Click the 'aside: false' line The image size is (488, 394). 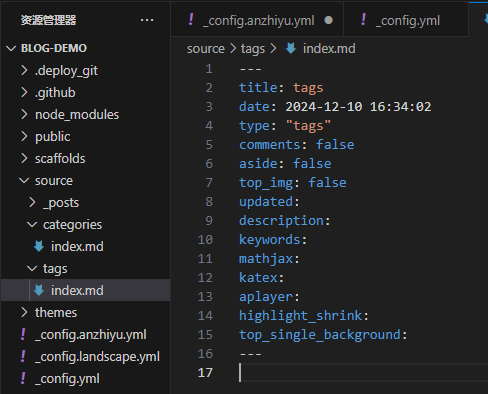coord(285,164)
